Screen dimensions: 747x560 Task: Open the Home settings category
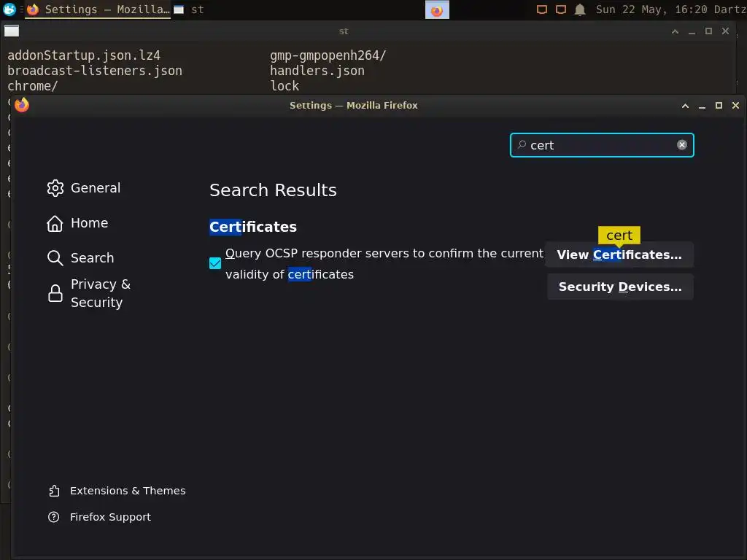pyautogui.click(x=77, y=223)
